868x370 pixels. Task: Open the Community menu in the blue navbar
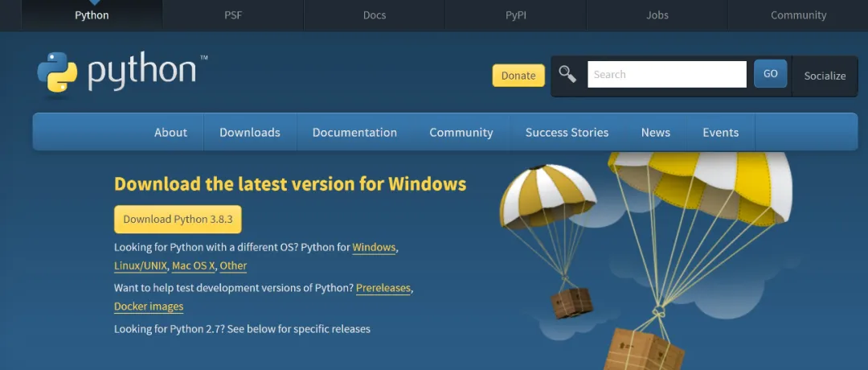[461, 133]
